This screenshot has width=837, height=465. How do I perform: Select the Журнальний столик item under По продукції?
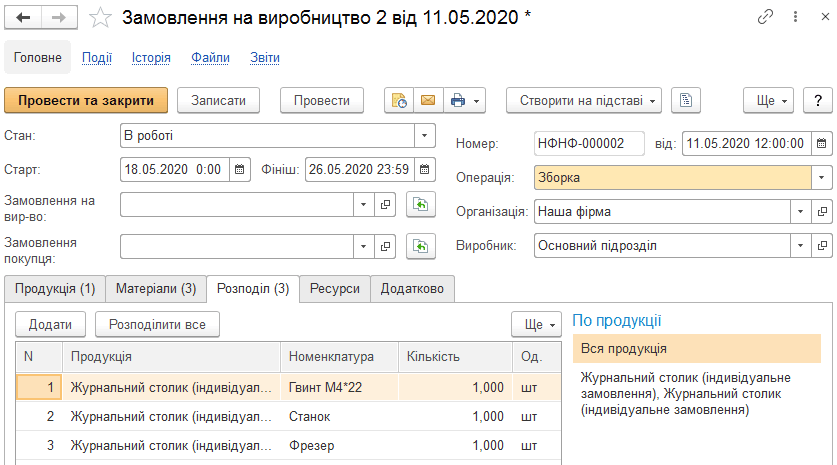pyautogui.click(x=686, y=393)
